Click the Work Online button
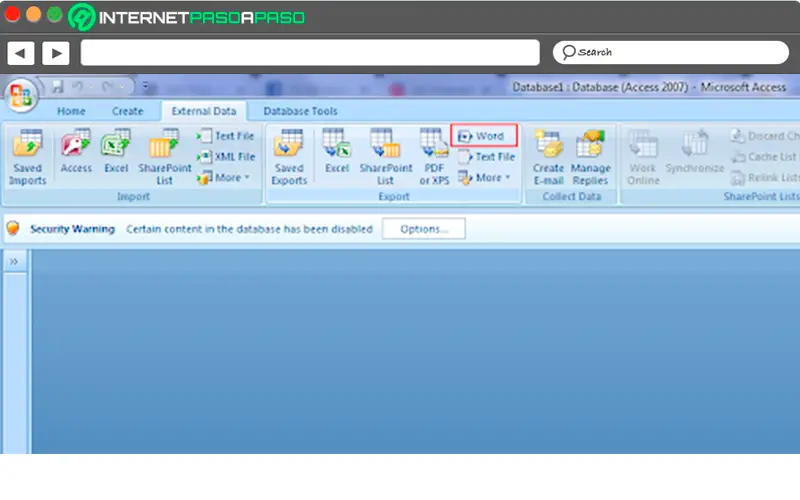The image size is (800, 500). click(643, 157)
